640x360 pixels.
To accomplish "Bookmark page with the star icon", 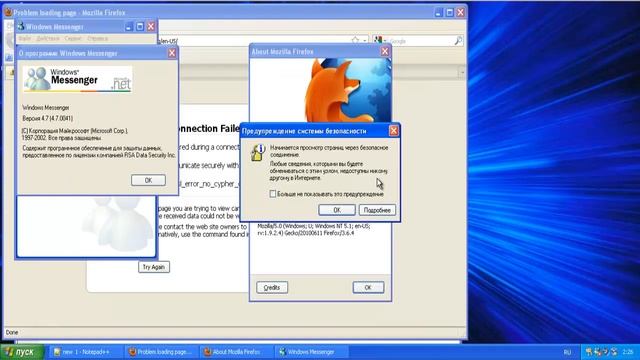I will click(x=356, y=40).
